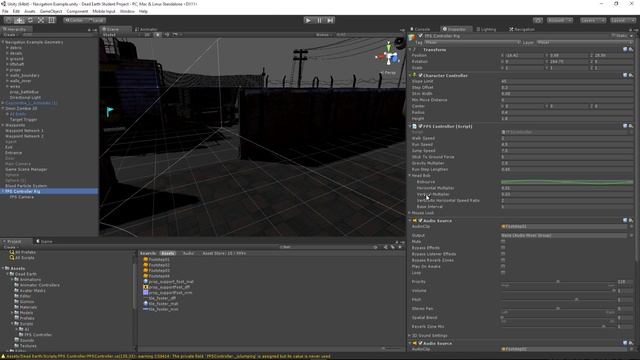Open second Audio Source settings gear
This screenshot has height=360, width=640.
coord(631,343)
